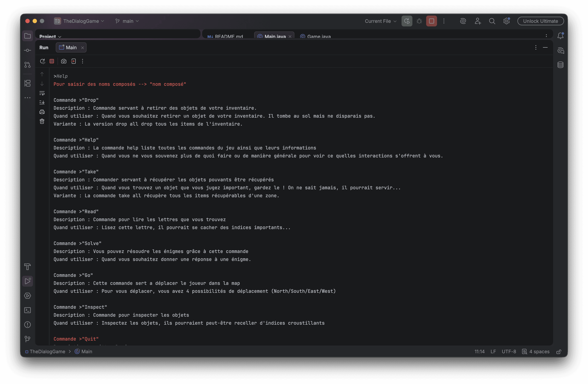The width and height of the screenshot is (588, 384).
Task: Toggle soft-wrap in the console
Action: coord(42,93)
